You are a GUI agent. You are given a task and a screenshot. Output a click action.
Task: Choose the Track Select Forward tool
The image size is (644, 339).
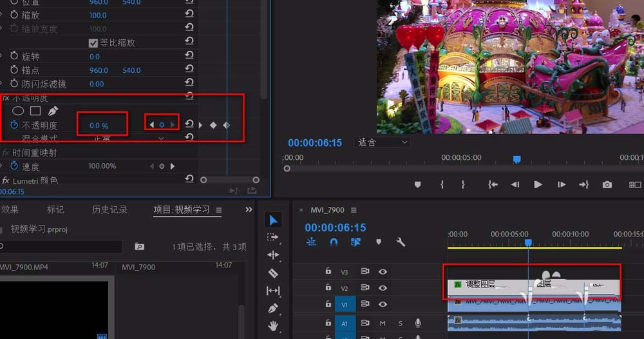click(272, 238)
